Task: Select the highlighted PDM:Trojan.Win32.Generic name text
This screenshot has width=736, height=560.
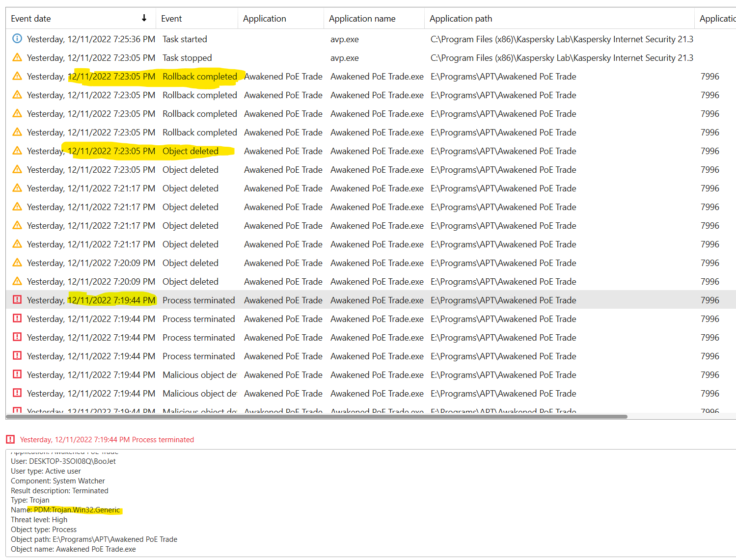Action: click(76, 509)
